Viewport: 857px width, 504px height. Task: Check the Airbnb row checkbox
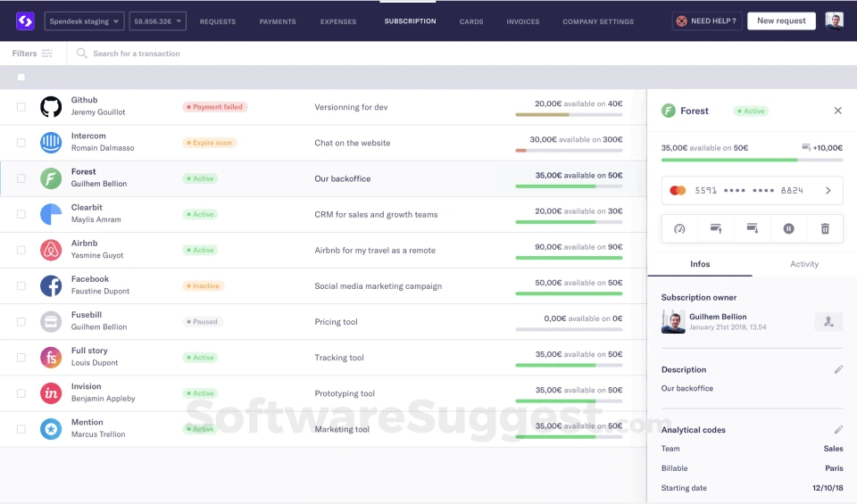click(x=21, y=250)
